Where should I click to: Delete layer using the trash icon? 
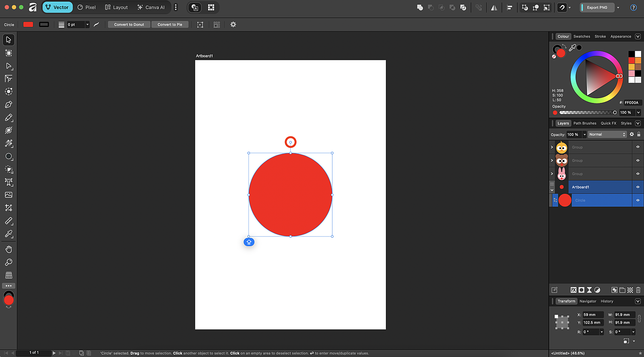pyautogui.click(x=638, y=290)
